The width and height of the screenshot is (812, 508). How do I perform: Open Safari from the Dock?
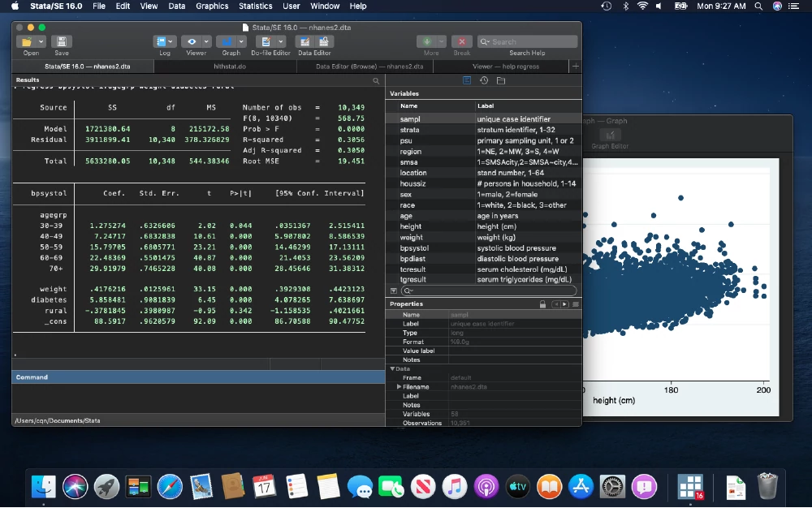[170, 487]
